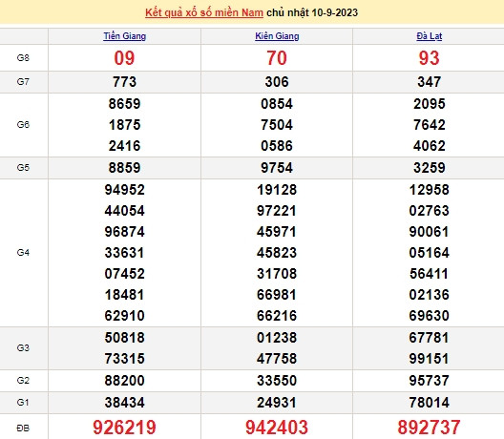Select the G5 row label

23,167
